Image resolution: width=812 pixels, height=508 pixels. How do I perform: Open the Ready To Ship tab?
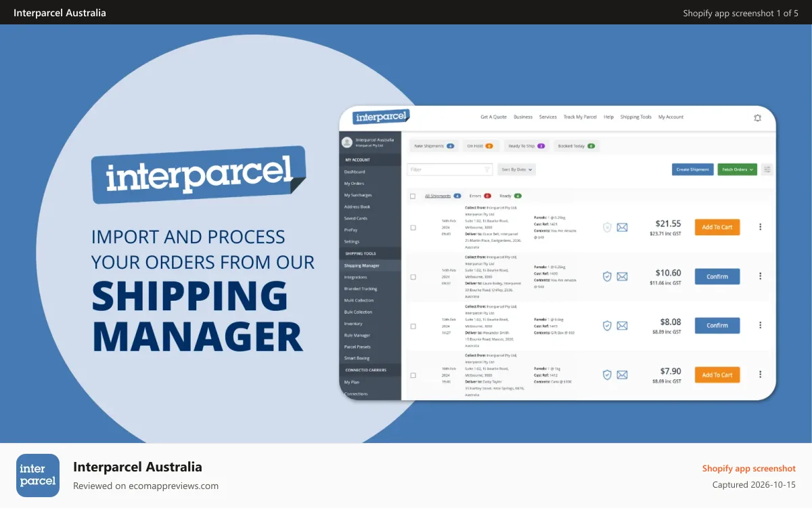[526, 146]
